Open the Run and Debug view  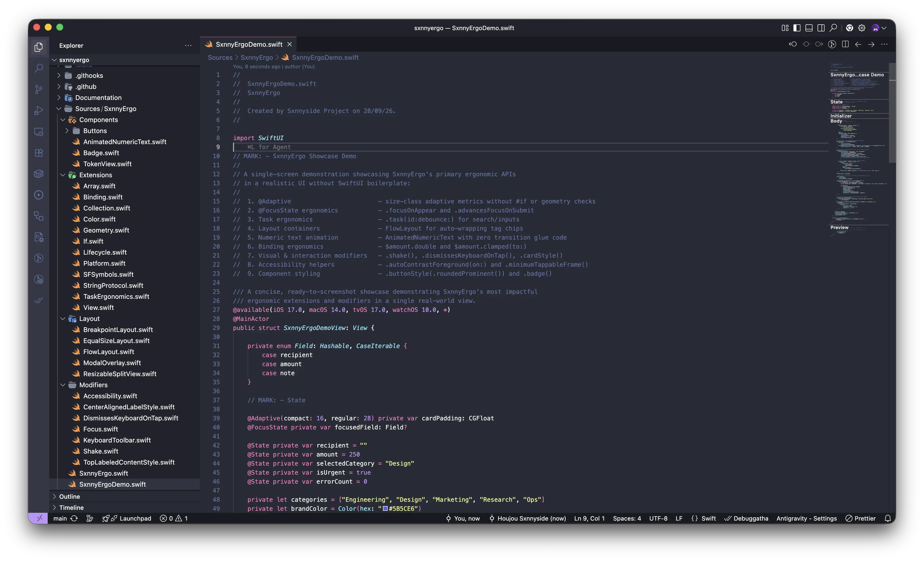coord(39,111)
